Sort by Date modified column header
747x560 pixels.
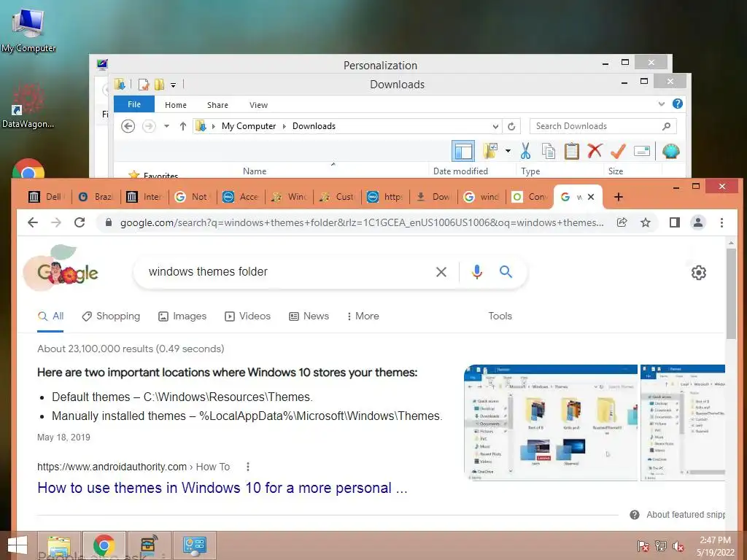460,171
